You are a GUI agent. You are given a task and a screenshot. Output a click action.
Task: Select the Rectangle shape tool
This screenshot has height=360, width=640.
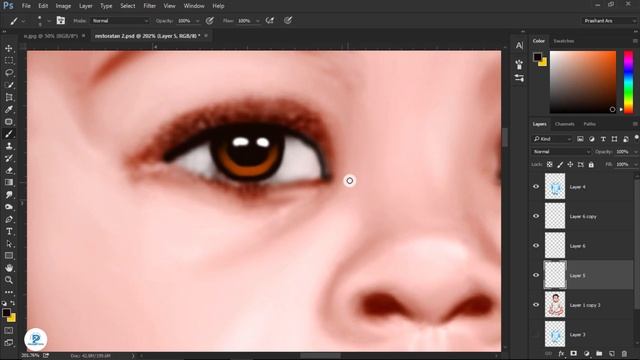point(9,256)
